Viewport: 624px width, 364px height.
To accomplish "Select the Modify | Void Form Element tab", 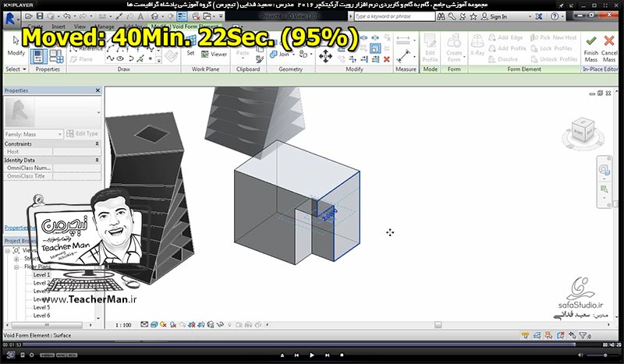I will (x=185, y=27).
